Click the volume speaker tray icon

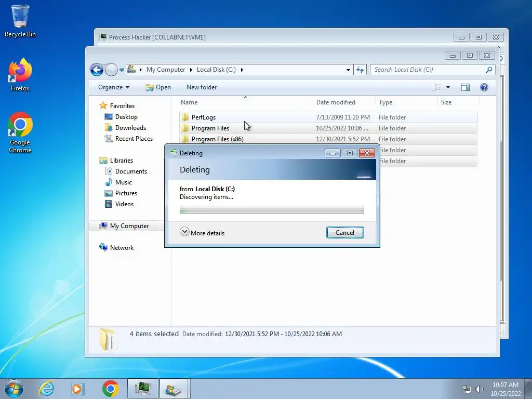(x=479, y=389)
